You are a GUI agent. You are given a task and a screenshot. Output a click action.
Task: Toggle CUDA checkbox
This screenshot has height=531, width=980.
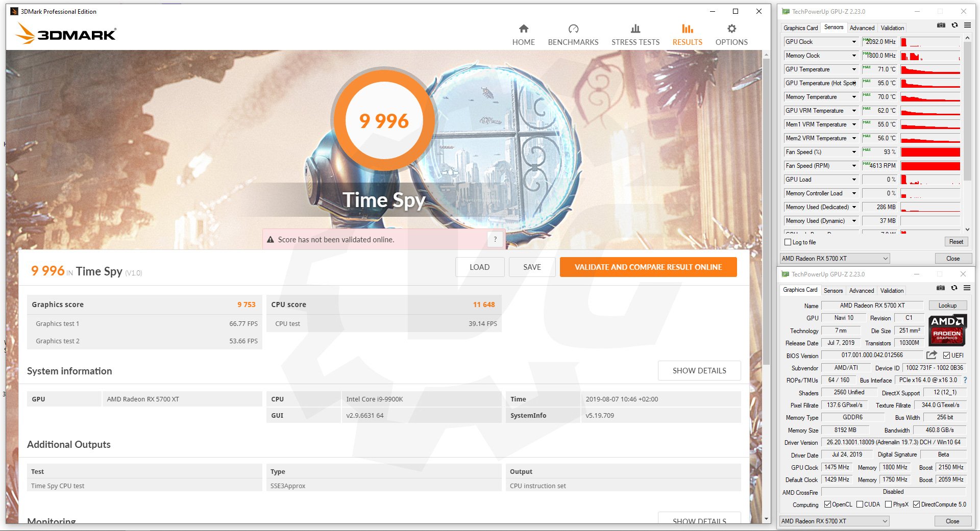coord(860,504)
